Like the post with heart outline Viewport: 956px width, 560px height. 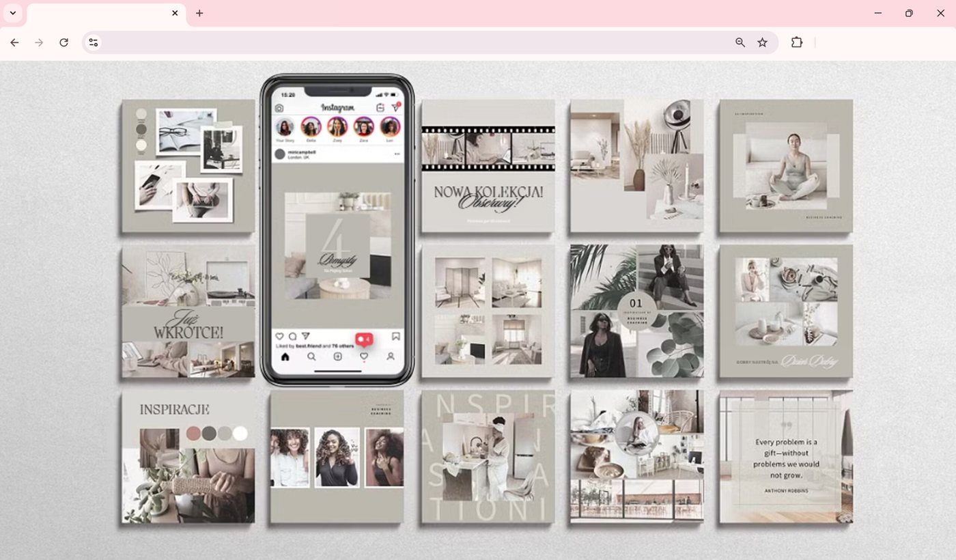coord(279,337)
